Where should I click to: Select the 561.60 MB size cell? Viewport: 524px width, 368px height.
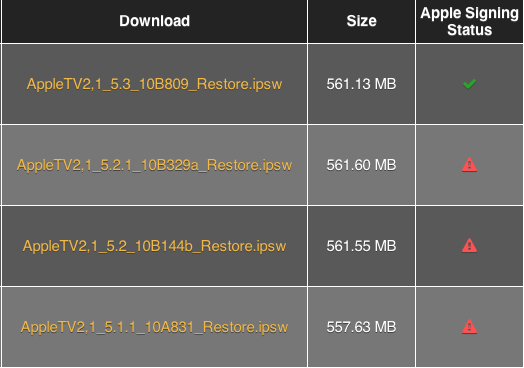362,165
